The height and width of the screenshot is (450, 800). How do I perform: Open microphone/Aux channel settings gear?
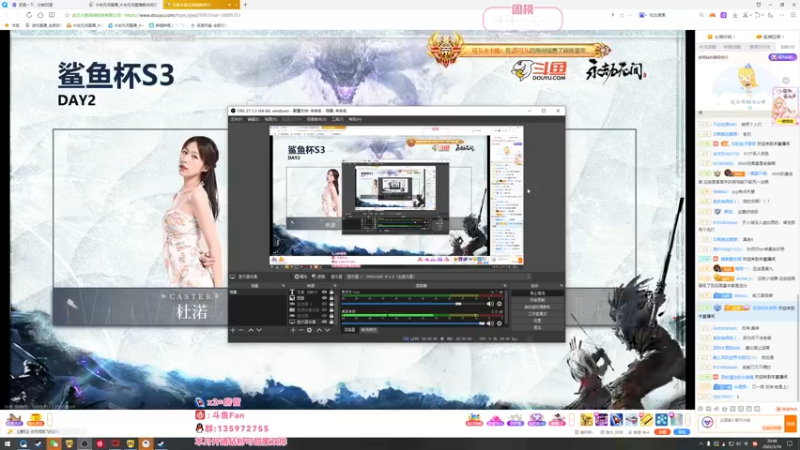click(499, 304)
